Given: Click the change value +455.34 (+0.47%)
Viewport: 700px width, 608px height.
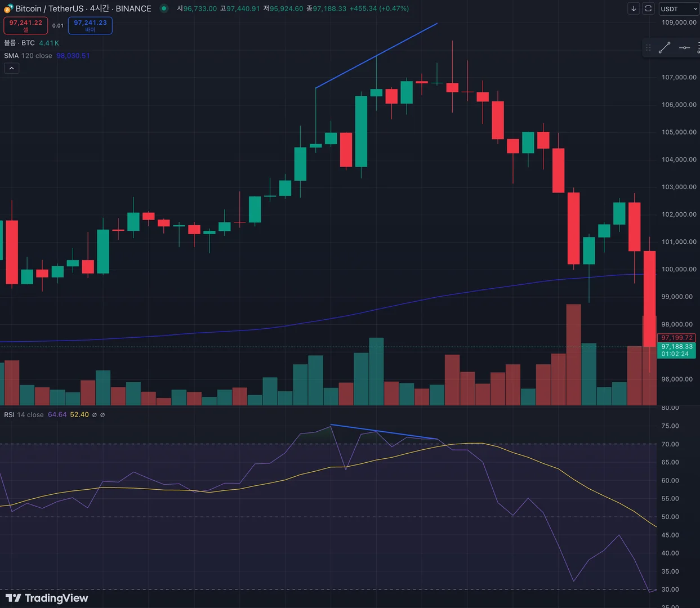Looking at the screenshot, I should (x=379, y=8).
